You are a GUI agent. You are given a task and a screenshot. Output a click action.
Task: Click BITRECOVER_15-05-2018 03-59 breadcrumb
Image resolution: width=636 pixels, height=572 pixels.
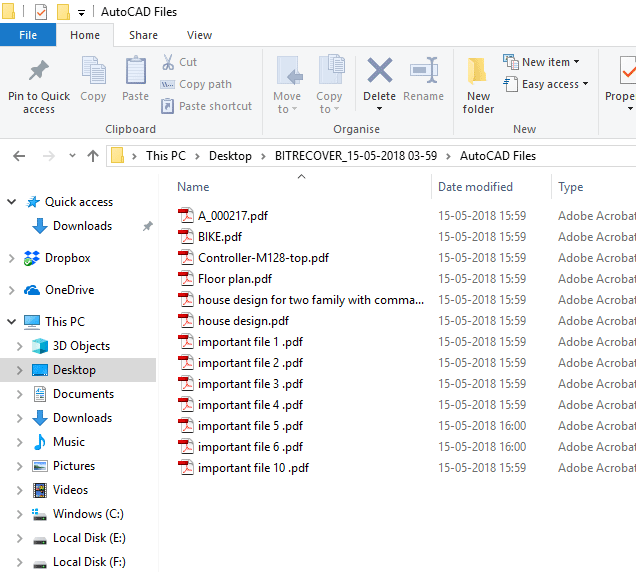click(356, 156)
